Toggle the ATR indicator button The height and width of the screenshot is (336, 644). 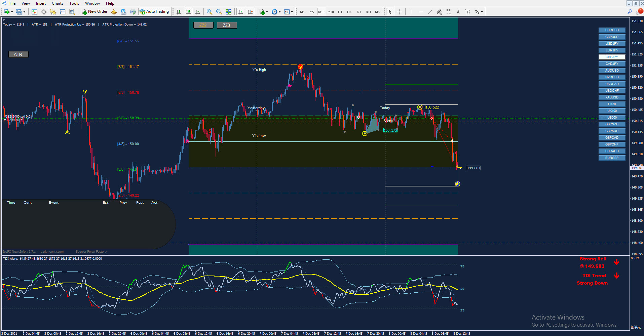18,54
